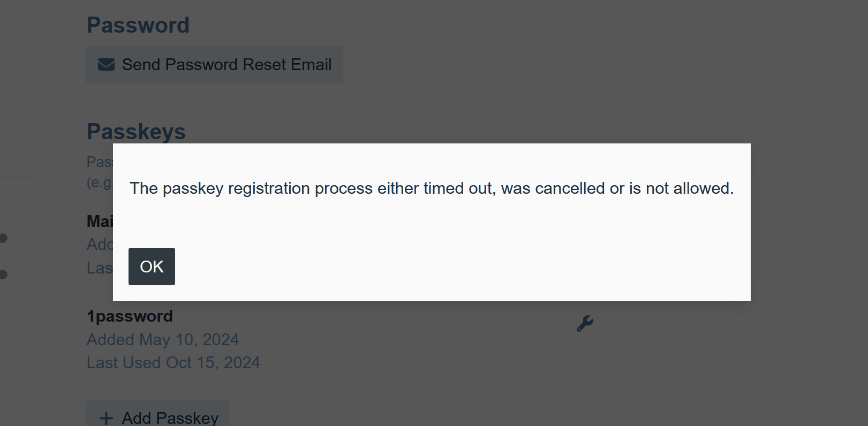Click the truncated Add line under Mai
Image resolution: width=868 pixels, height=426 pixels.
point(100,245)
